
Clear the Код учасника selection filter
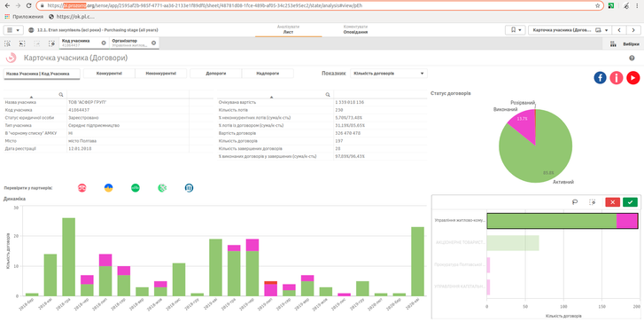coord(104,43)
